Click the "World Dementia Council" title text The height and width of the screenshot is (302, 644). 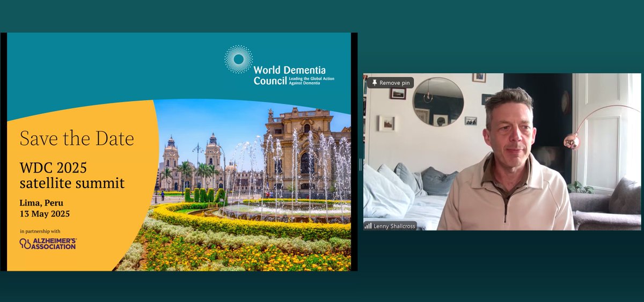point(289,75)
